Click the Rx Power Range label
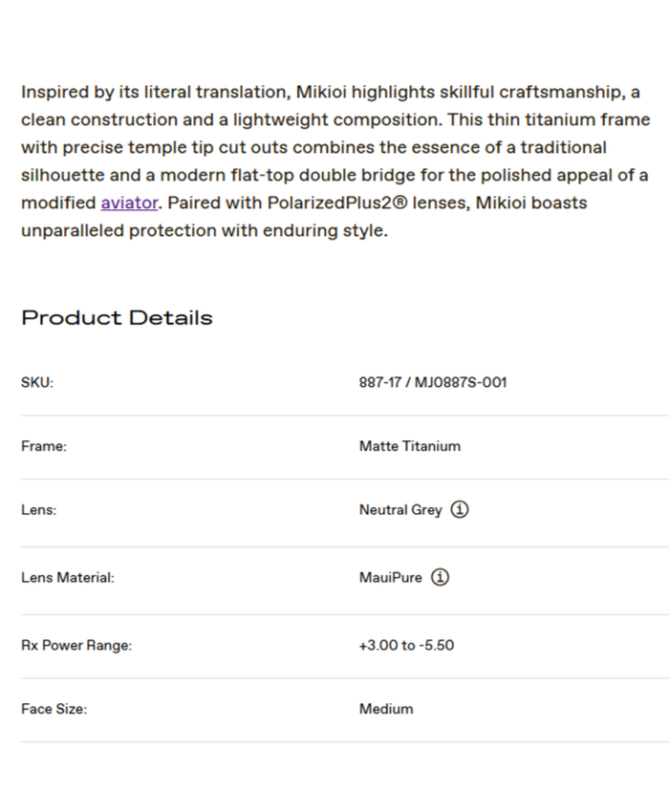Image resolution: width=669 pixels, height=812 pixels. click(76, 646)
